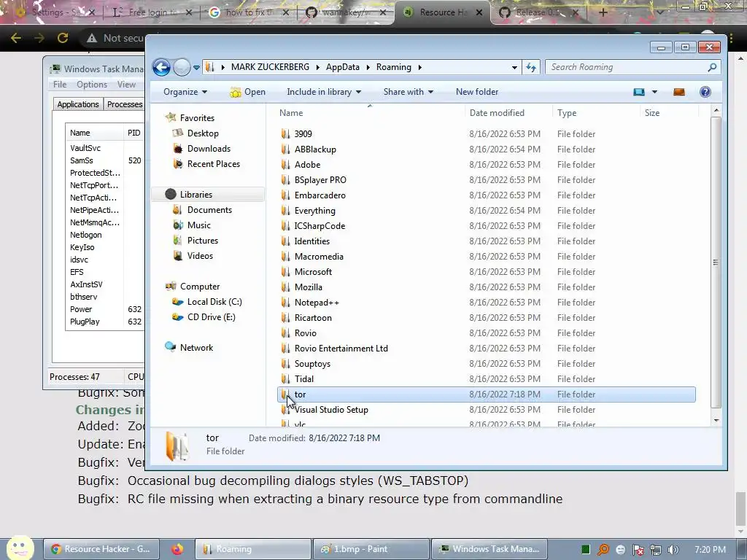
Task: Click the Explorer forward arrow button
Action: 182,67
